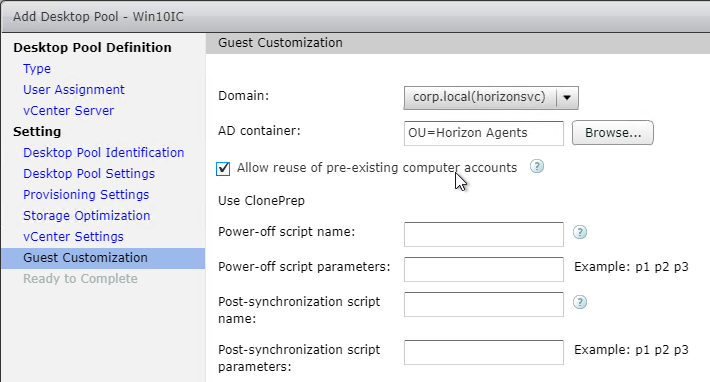Screen dimensions: 710x382
Task: Open the User Assignment step
Action: click(x=74, y=90)
